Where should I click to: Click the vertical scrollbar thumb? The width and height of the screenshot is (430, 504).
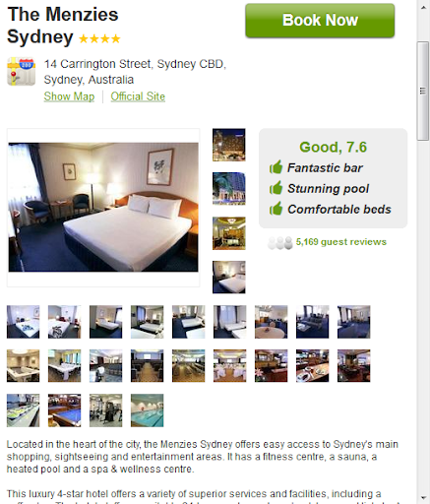(423, 91)
